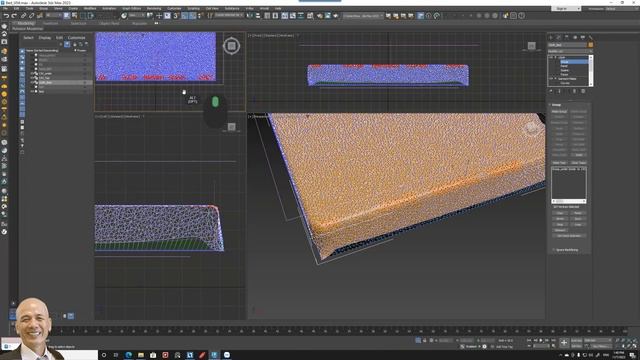Click Configure Modifier Sets icon below stack
This screenshot has width=640, height=360.
pyautogui.click(x=583, y=91)
